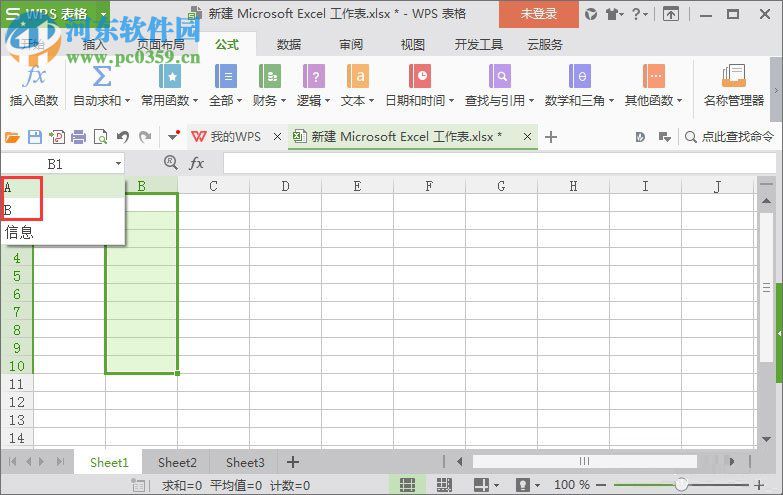Click the Open folder icon in quick toolbar
Image resolution: width=783 pixels, height=495 pixels.
coord(12,137)
